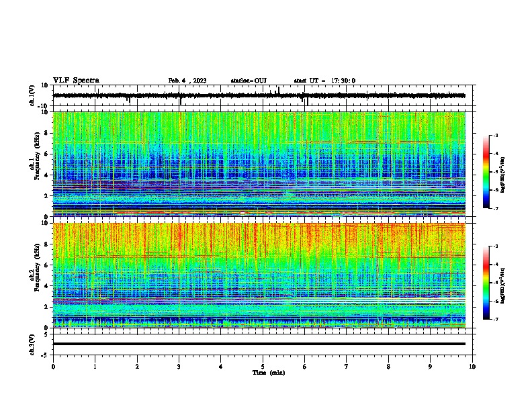Click the ch.1 color bar log(PSD) label

click(x=503, y=175)
